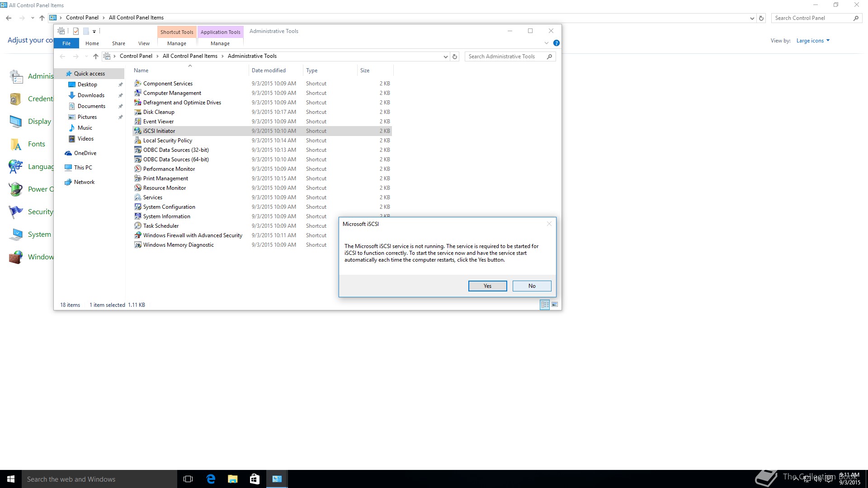Open the Customize Quick Access Toolbar dropdown
The width and height of the screenshot is (868, 488).
[x=94, y=32]
